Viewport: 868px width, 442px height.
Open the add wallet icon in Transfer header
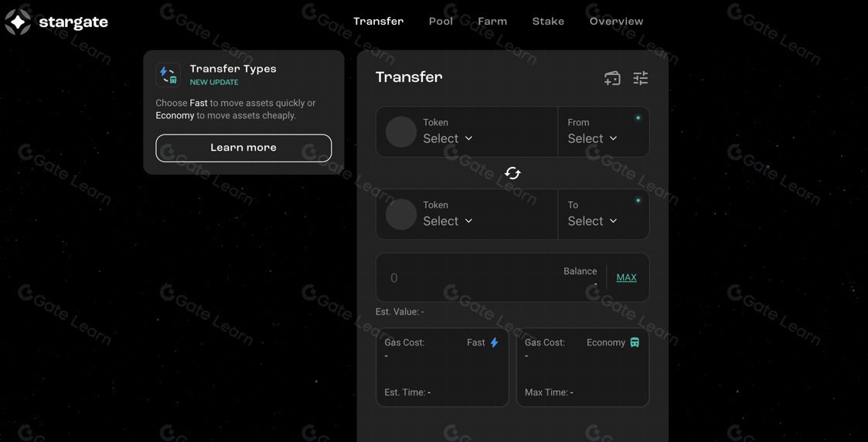click(x=612, y=79)
